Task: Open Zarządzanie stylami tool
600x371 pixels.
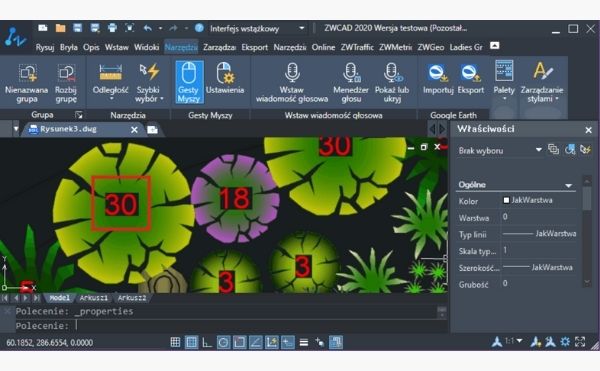Action: [x=541, y=83]
